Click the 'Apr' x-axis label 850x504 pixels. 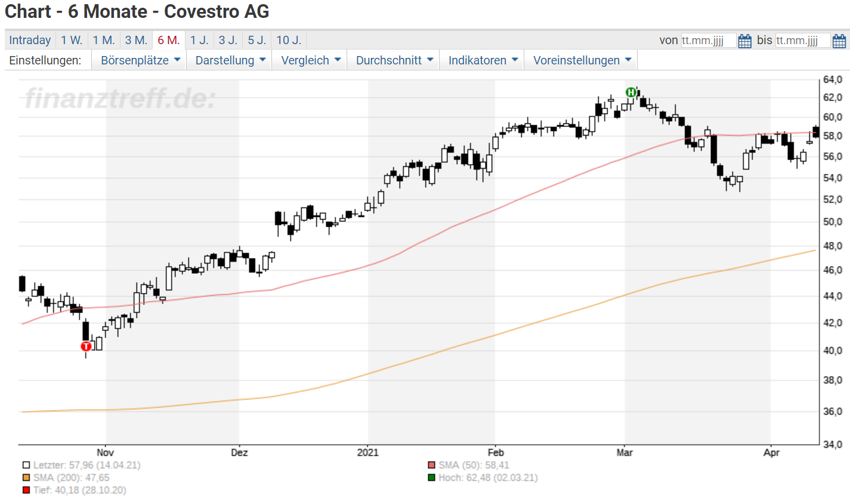click(771, 453)
